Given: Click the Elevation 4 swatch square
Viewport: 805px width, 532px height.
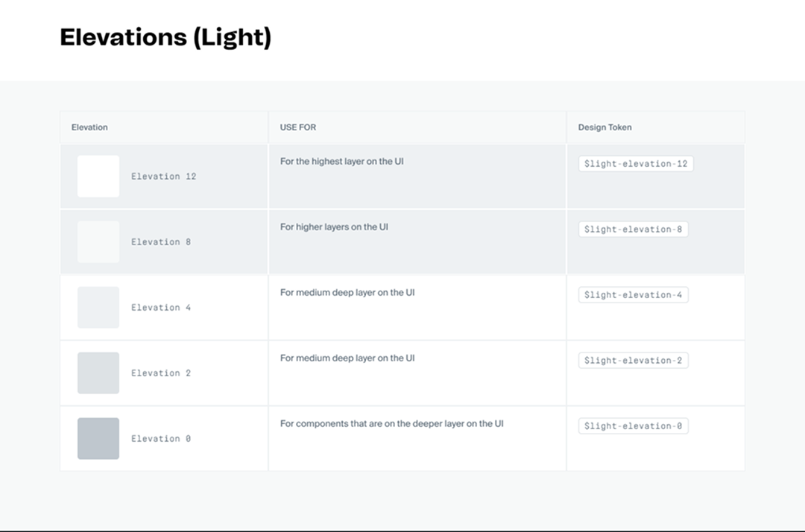Looking at the screenshot, I should point(98,308).
